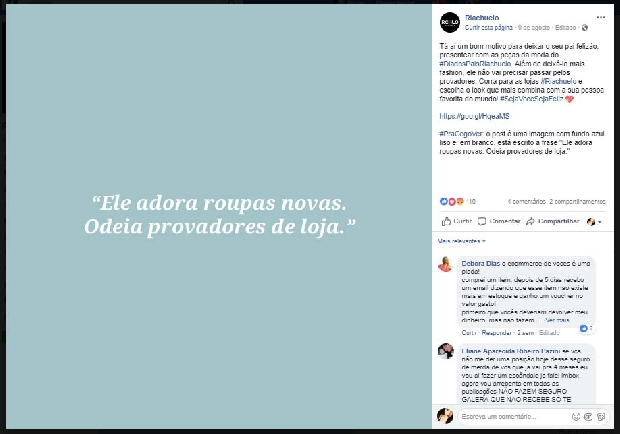The image size is (620, 434).
Task: Click the Comentar button
Action: 499,221
